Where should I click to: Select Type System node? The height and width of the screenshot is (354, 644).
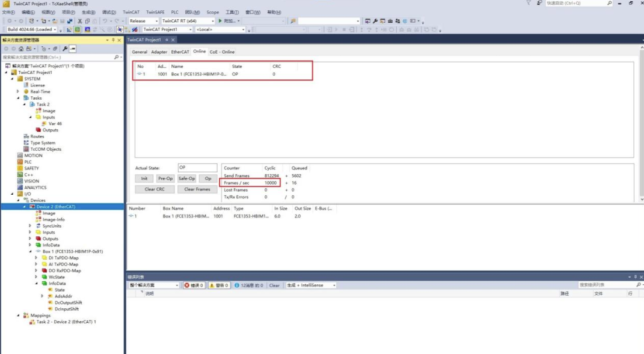[42, 142]
